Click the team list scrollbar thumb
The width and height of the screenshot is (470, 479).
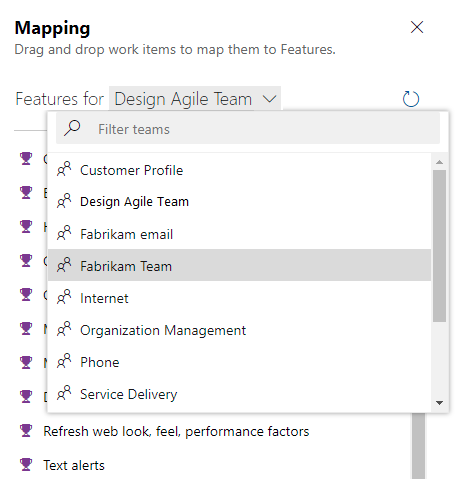[x=439, y=246]
